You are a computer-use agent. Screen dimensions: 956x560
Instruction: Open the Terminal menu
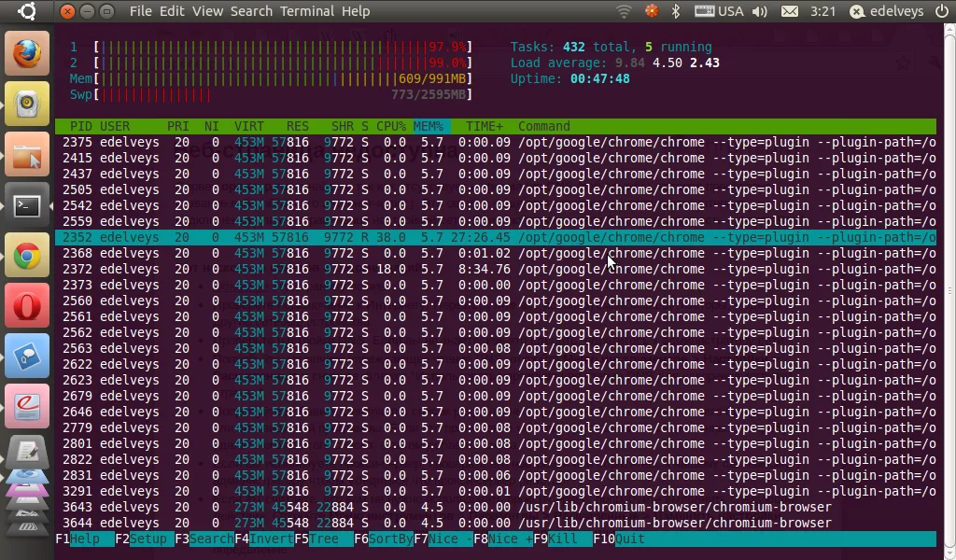tap(307, 11)
